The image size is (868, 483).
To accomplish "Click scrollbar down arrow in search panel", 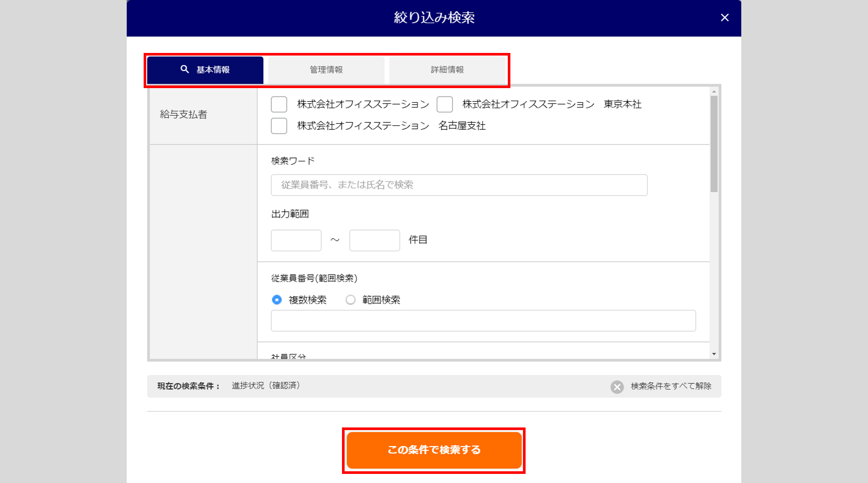I will point(714,354).
